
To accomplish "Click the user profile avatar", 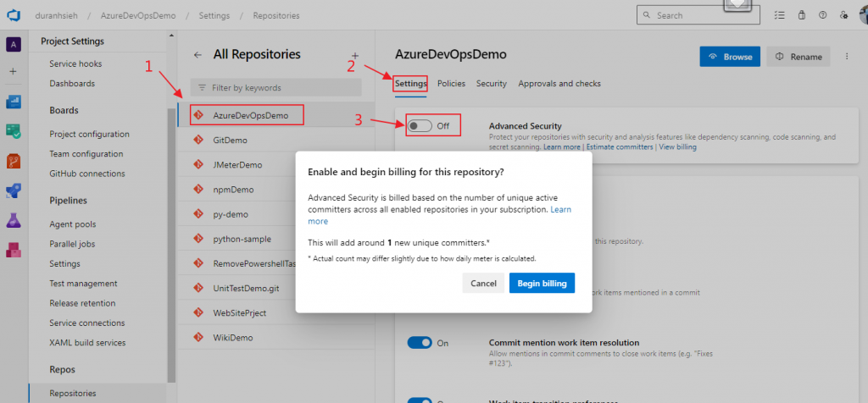I will click(864, 15).
